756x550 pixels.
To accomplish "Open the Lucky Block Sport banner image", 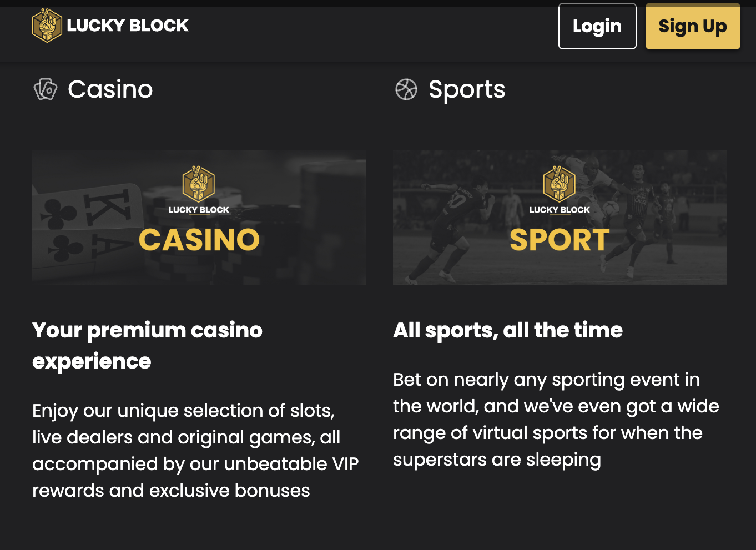I will click(560, 218).
